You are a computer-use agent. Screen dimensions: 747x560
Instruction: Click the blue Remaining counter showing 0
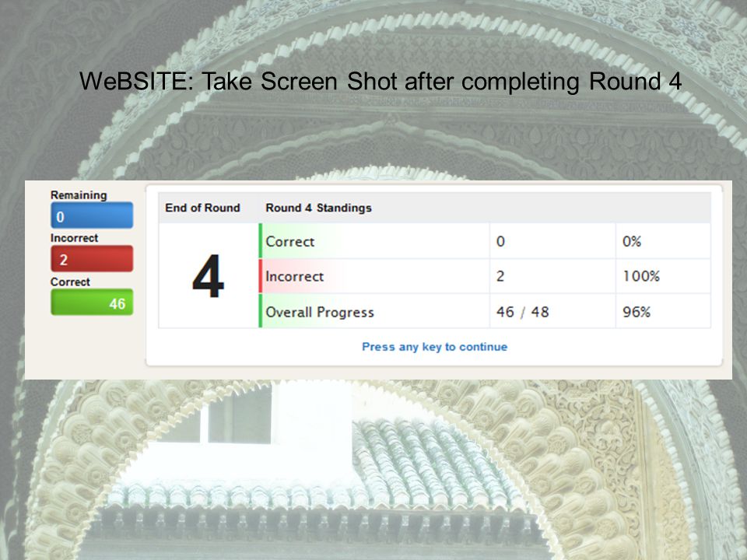coord(92,215)
